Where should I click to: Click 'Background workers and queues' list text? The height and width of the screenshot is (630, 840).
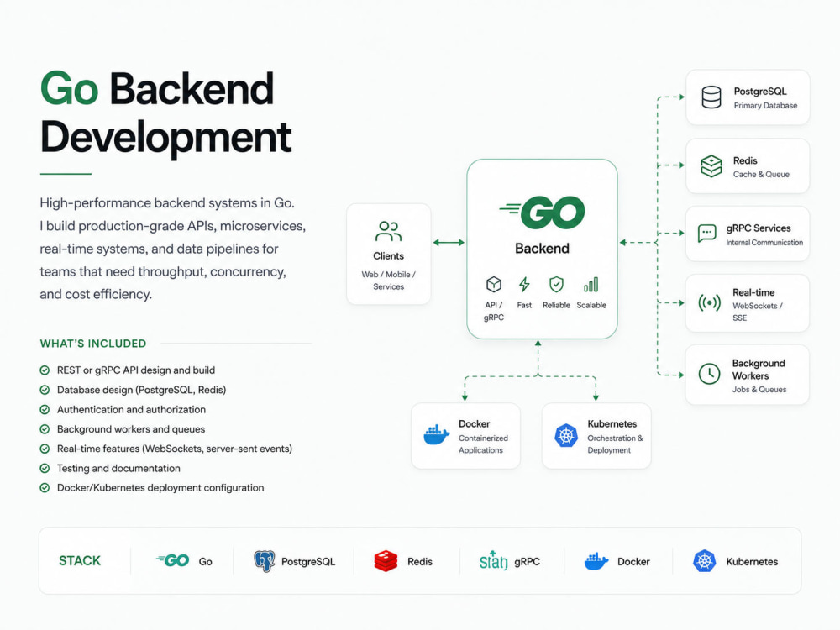point(131,429)
